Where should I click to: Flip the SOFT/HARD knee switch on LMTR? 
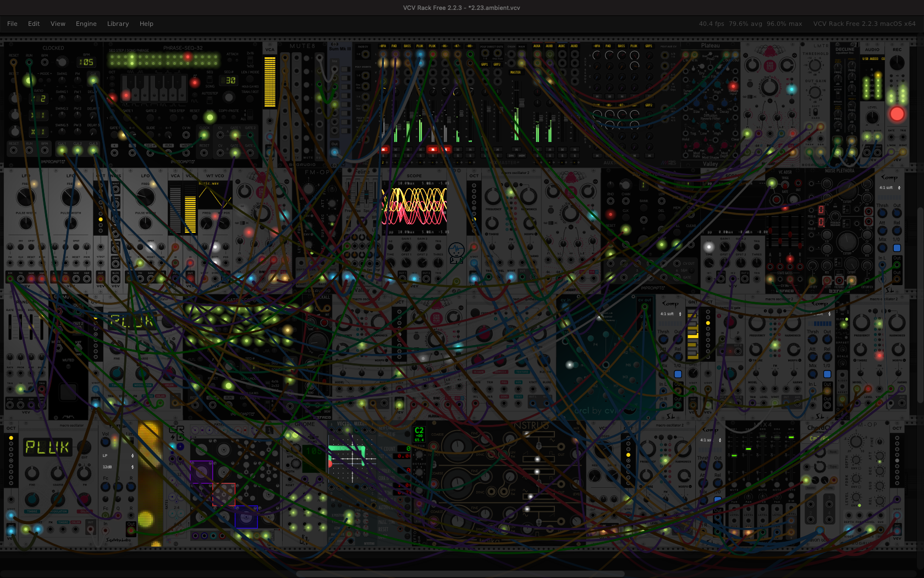coord(815,113)
